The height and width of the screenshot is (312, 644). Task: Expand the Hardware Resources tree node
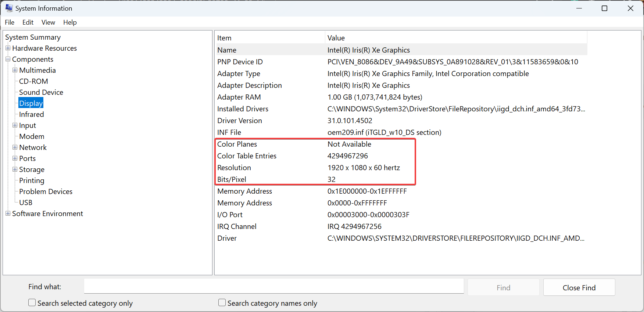pos(8,48)
